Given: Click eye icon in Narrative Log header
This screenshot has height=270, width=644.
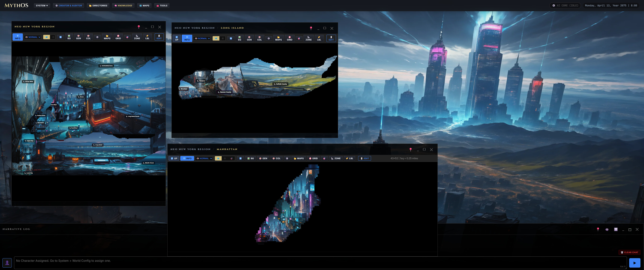Looking at the screenshot, I should click(x=607, y=229).
